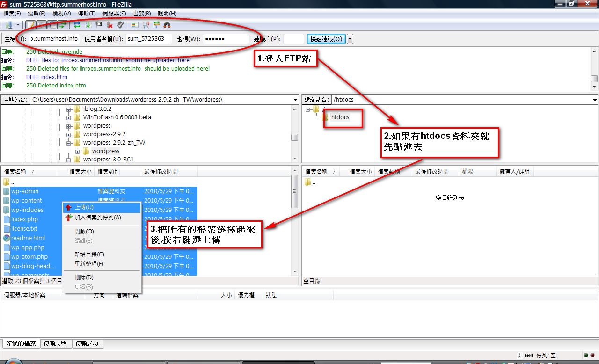
Task: Click the 快速連線(Q) button
Action: (326, 39)
